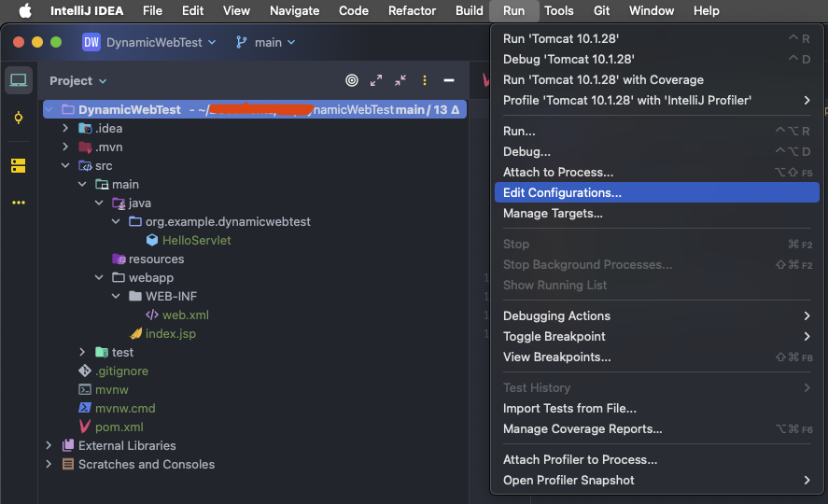This screenshot has width=828, height=504.
Task: Click the .idea folder icon
Action: pos(85,128)
